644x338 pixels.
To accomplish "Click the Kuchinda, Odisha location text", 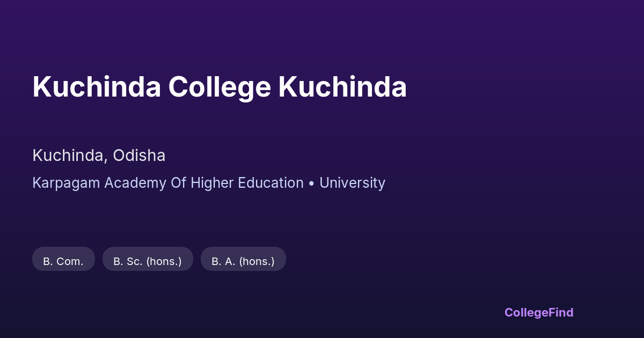I will point(99,156).
